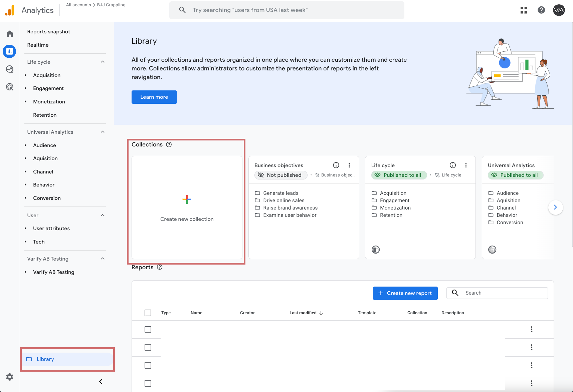Collapse the left navigation panel
573x392 pixels.
point(101,382)
